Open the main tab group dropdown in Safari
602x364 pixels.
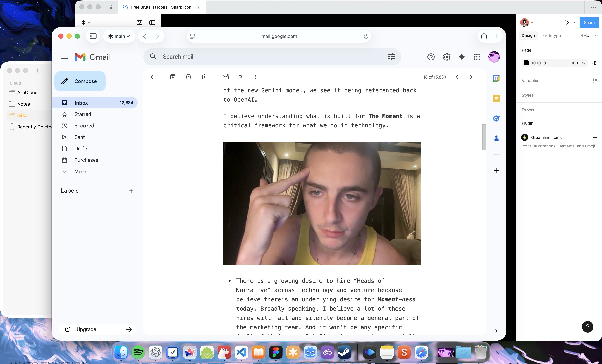[119, 36]
